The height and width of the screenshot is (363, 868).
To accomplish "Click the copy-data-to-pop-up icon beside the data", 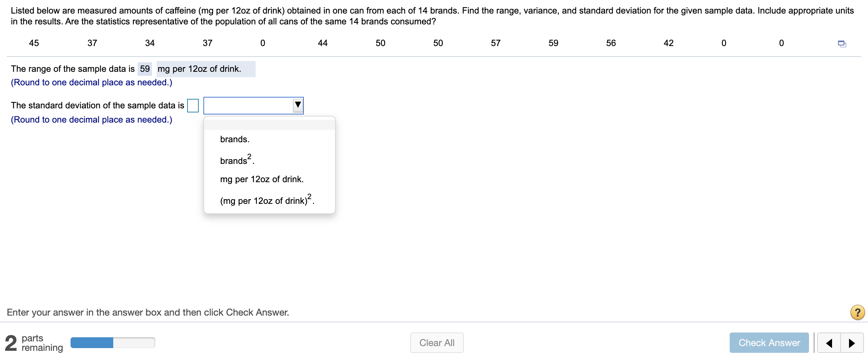I will [842, 43].
